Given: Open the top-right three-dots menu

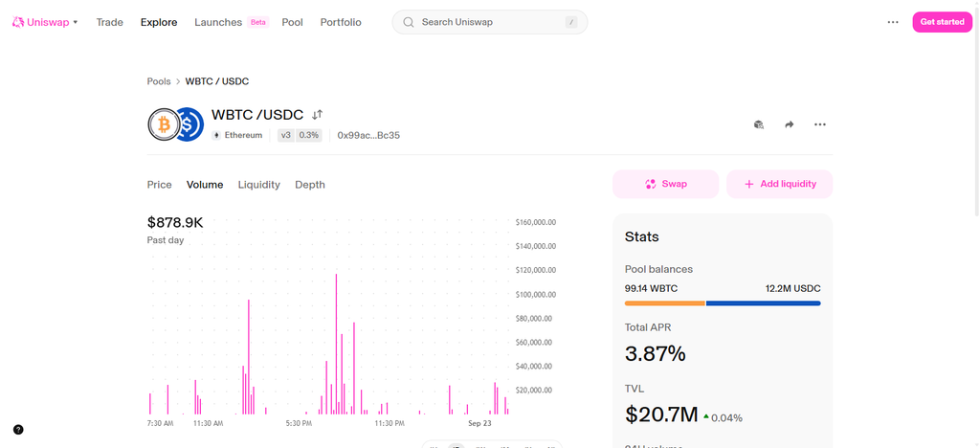Looking at the screenshot, I should pos(893,22).
